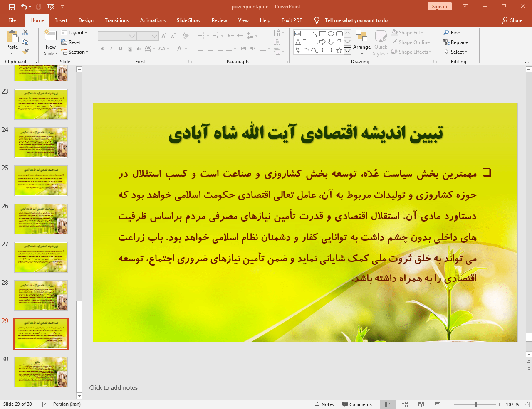Cut selection with the scissors icon

[x=25, y=32]
